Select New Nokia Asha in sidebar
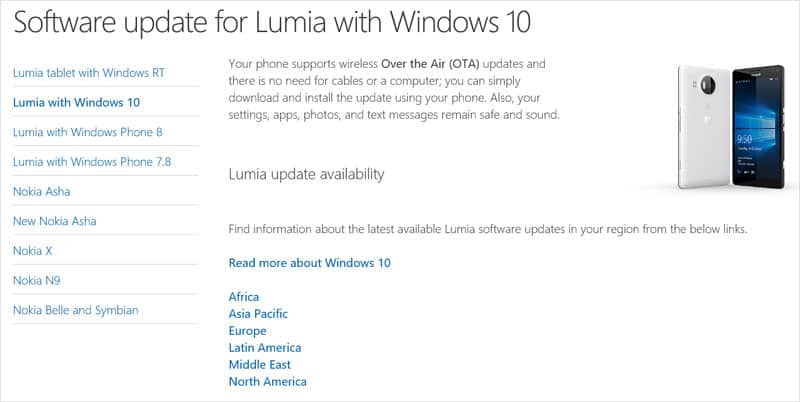This screenshot has height=402, width=800. 55,221
